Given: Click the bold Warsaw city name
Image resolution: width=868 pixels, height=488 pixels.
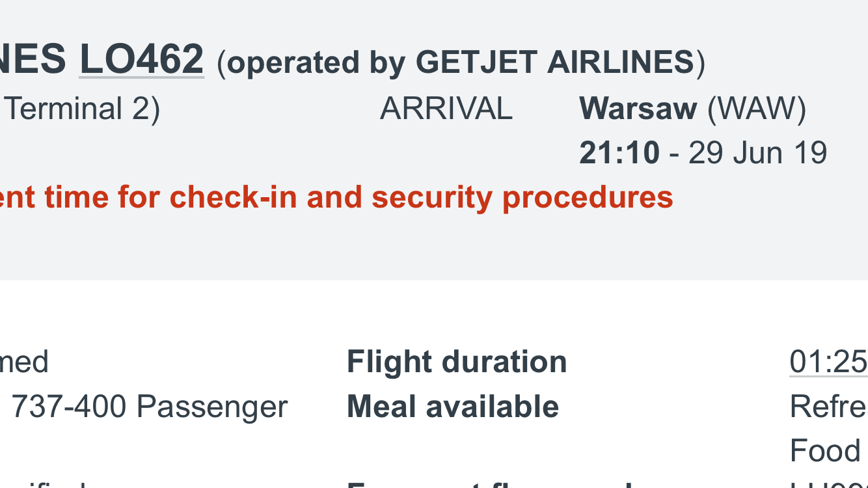Looking at the screenshot, I should coord(638,109).
